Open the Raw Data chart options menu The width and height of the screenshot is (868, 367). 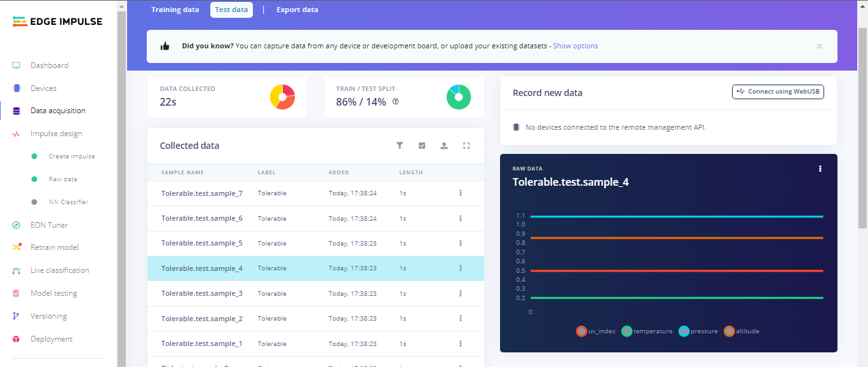point(820,169)
